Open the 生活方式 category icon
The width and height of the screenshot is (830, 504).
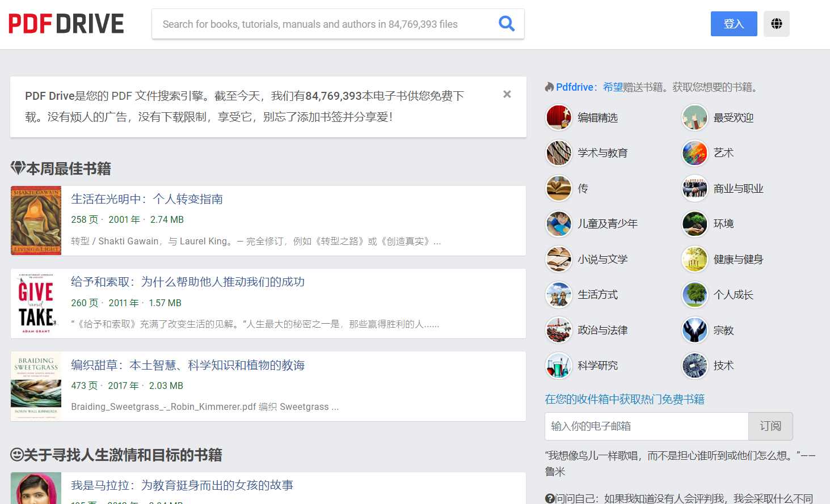click(x=559, y=295)
